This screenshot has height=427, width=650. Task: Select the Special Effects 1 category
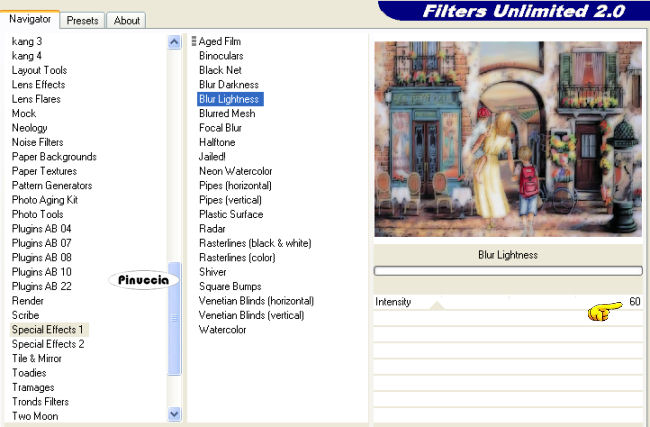(x=49, y=330)
